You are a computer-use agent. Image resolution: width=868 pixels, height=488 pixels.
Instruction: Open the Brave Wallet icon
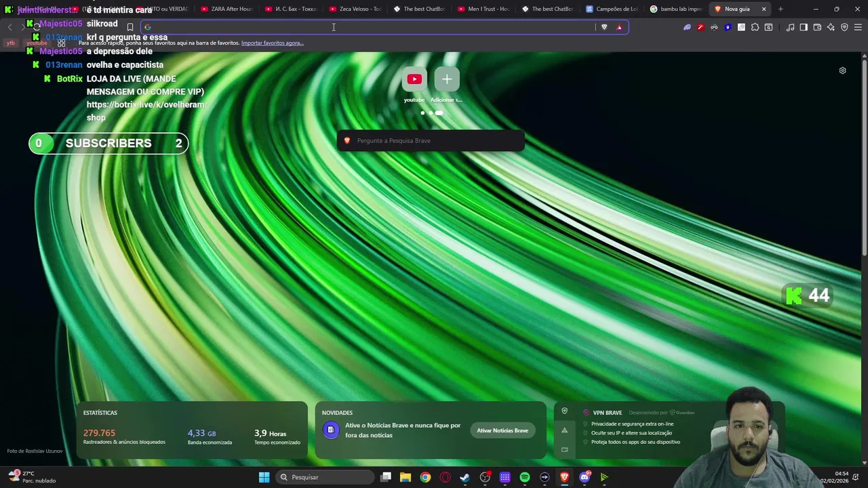click(x=817, y=27)
